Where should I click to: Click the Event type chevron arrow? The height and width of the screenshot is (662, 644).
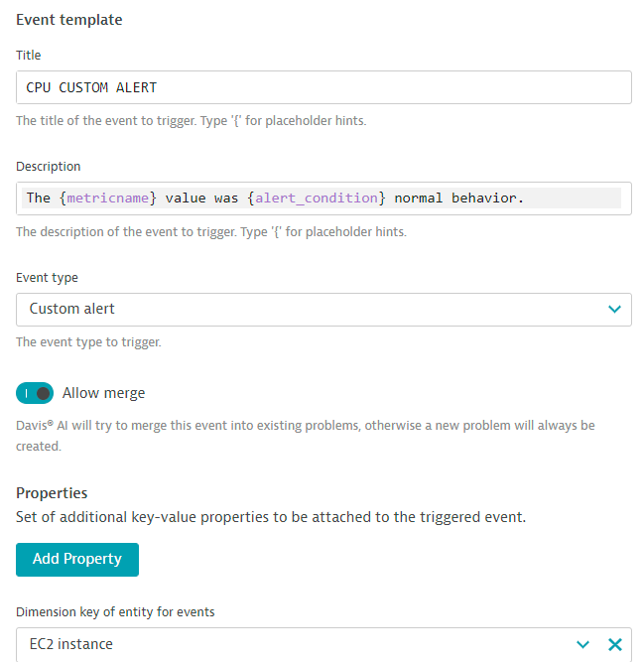point(614,309)
